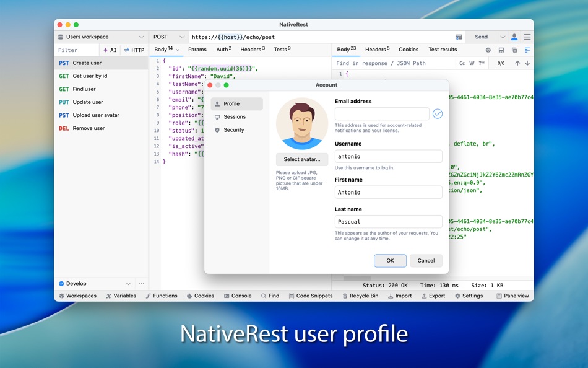
Task: Copy the response with the copy icon
Action: 514,50
